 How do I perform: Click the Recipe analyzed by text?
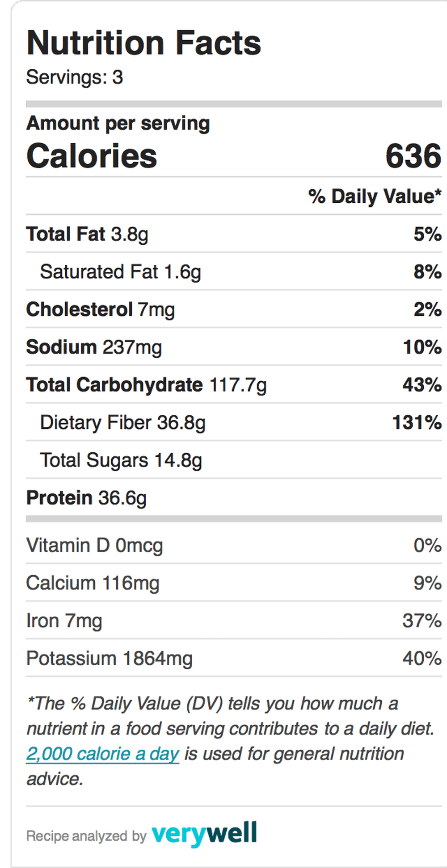point(86,836)
